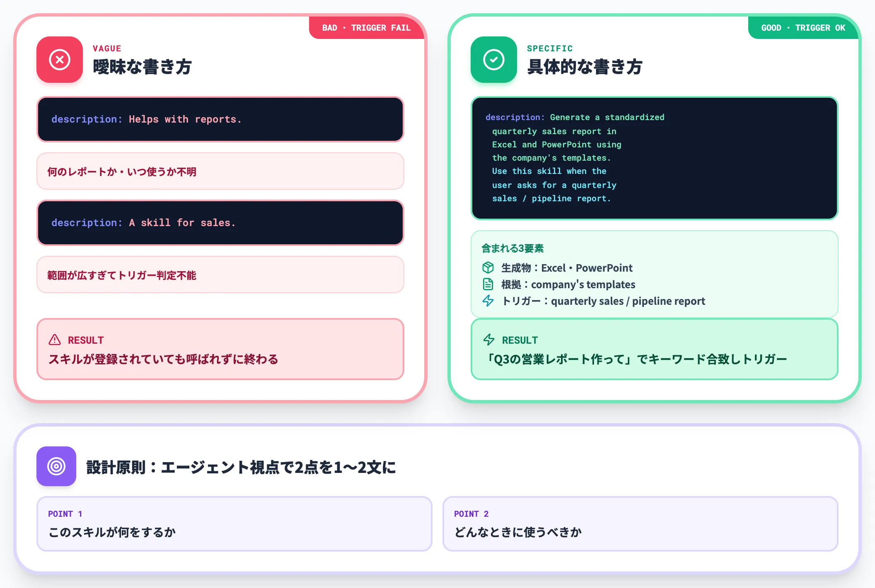875x588 pixels.
Task: Select the 'Helps with reports.' code block
Action: 220,119
